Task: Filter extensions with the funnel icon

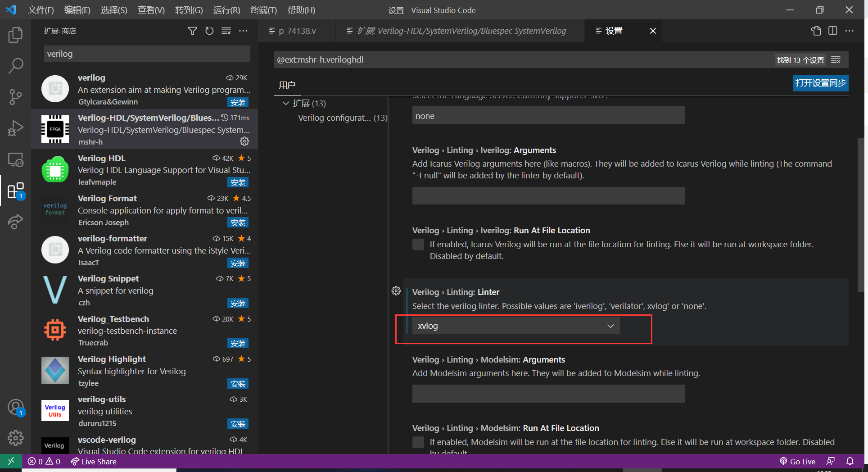Action: [x=192, y=31]
